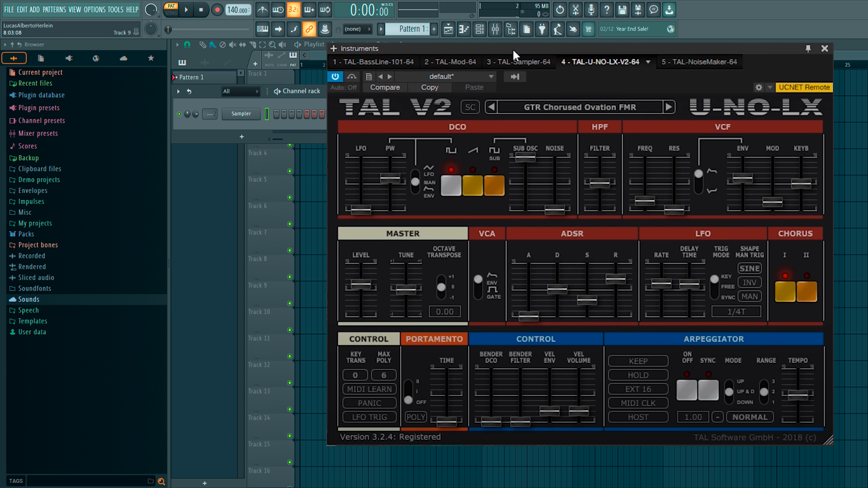Open dropdown arrow on TAL-U-NO-LX tab
The height and width of the screenshot is (488, 868).
[648, 62]
